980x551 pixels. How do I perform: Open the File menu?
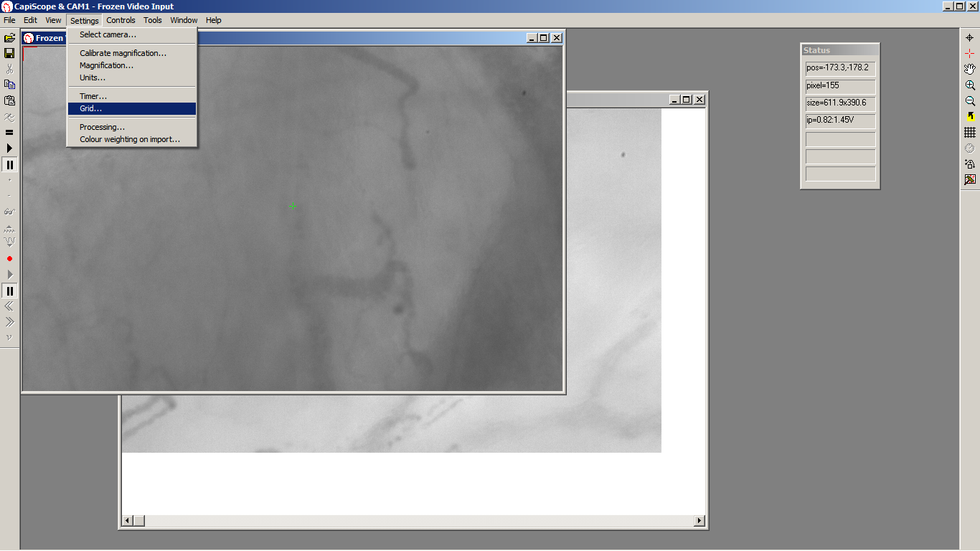pyautogui.click(x=9, y=20)
